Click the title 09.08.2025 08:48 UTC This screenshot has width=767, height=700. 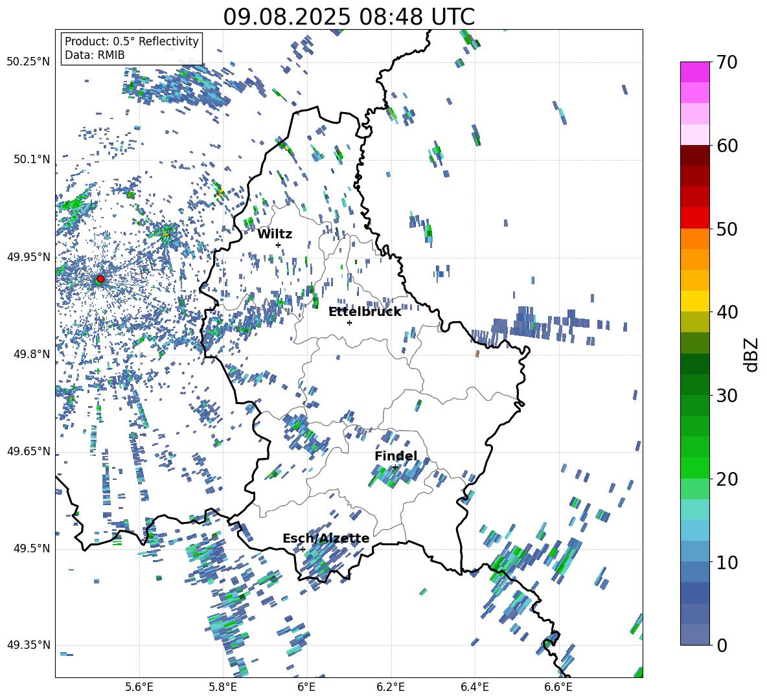[x=349, y=17]
